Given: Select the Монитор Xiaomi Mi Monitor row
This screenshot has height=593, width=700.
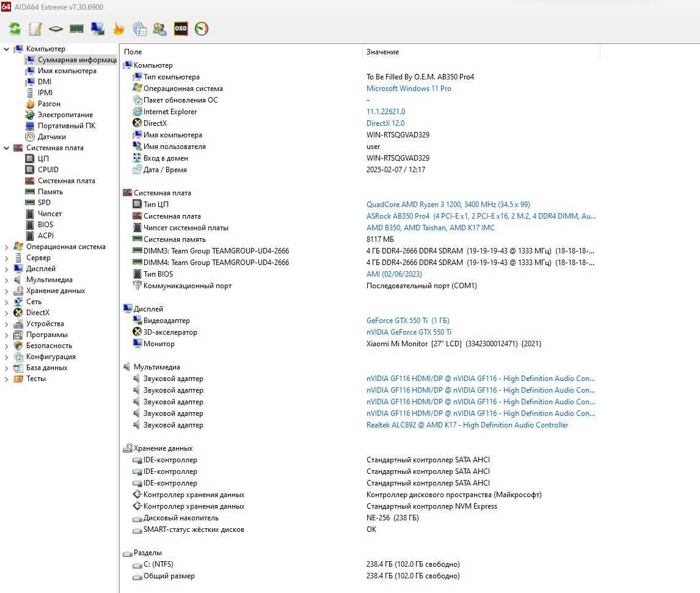Looking at the screenshot, I should tap(360, 344).
